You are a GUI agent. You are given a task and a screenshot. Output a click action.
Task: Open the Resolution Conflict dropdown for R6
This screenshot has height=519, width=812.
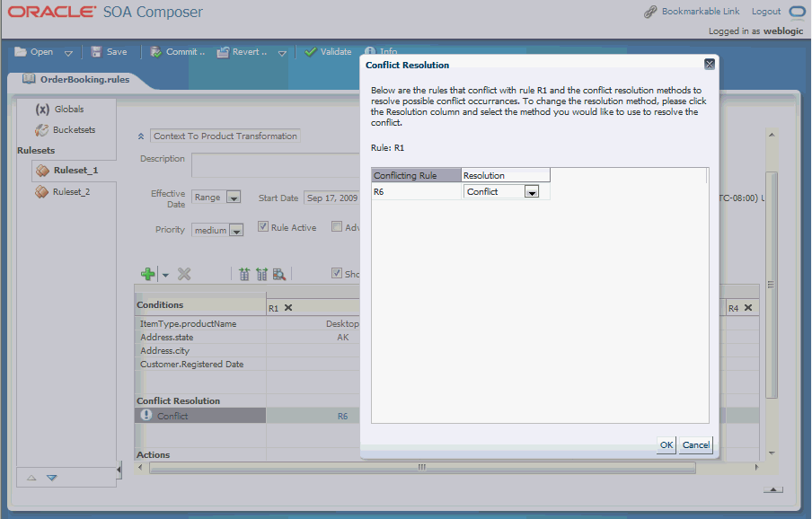coord(532,192)
